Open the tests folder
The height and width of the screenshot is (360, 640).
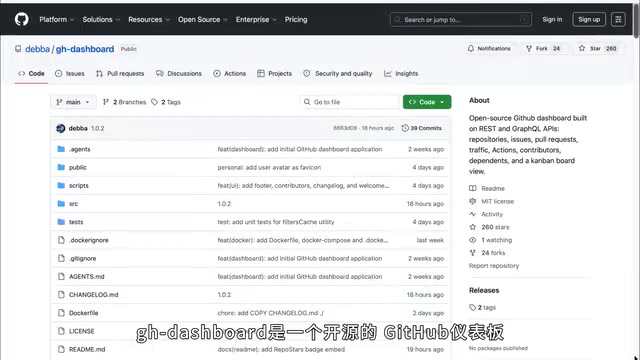coord(76,222)
